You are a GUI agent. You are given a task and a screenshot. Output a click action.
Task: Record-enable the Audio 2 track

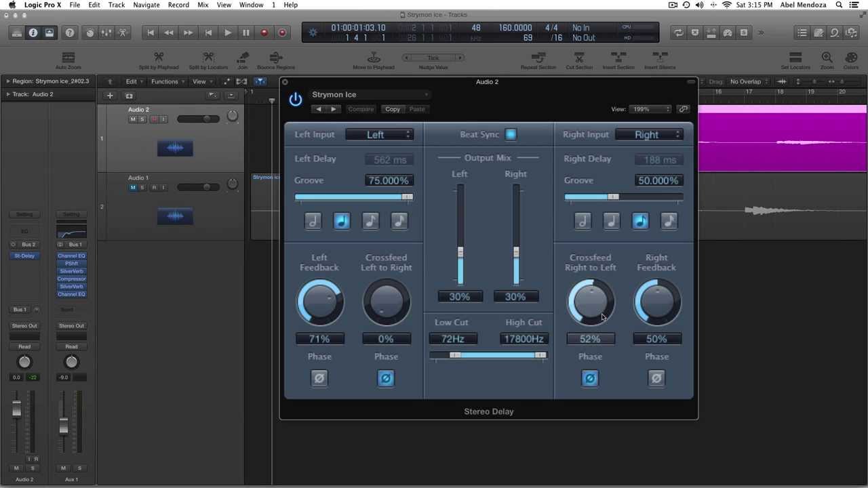(154, 119)
